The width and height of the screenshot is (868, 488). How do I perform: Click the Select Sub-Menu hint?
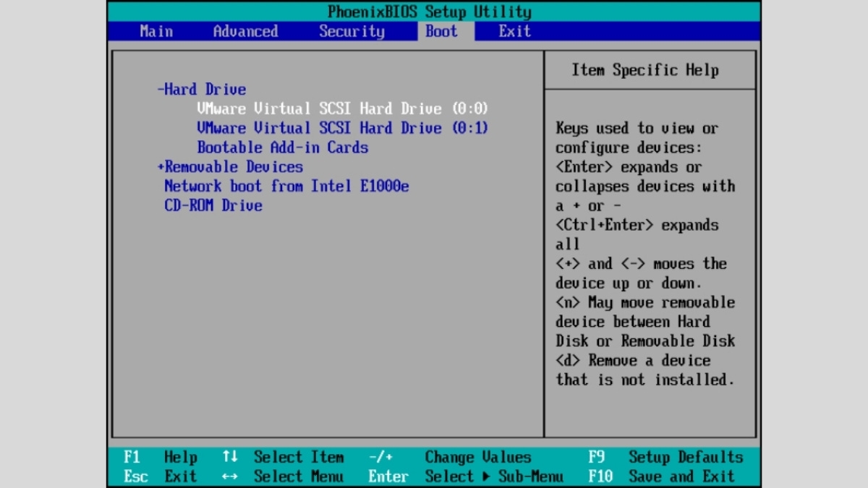(494, 476)
